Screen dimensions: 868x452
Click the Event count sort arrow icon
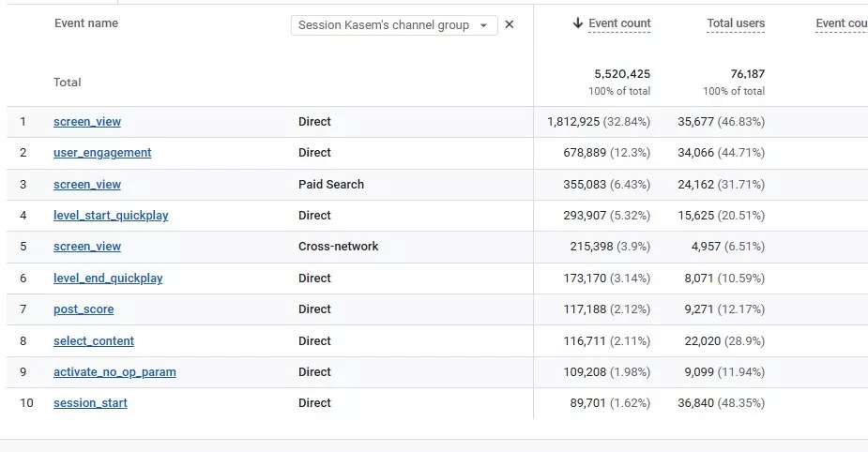pos(578,23)
